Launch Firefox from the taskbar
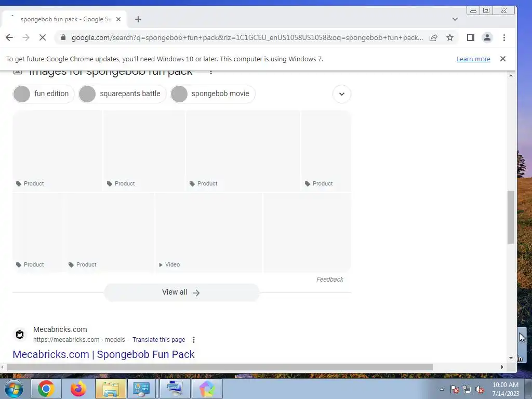Viewport: 532px width, 399px height. (x=78, y=389)
